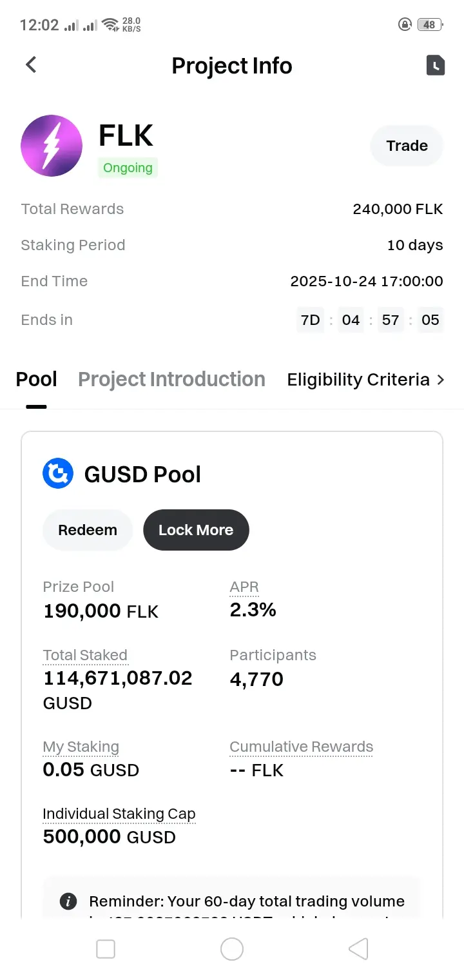Tap the My Staking label
The height and width of the screenshot is (980, 464).
tap(81, 747)
